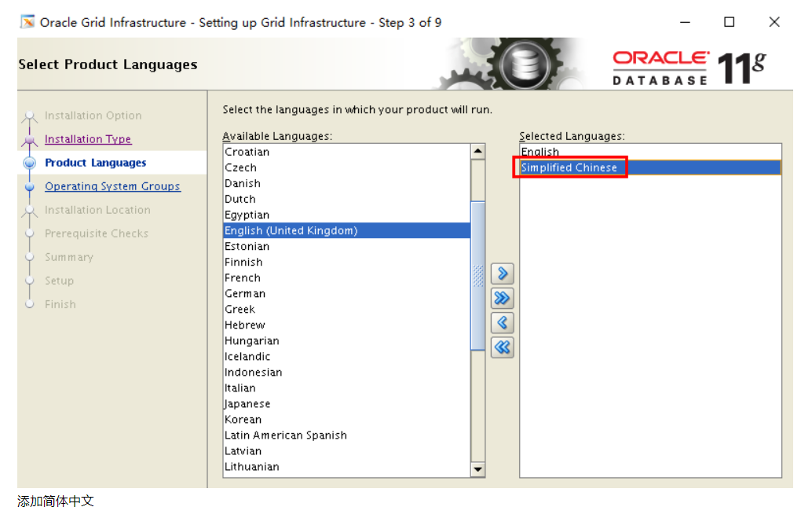Select Hungarian in Available Languages
The height and width of the screenshot is (518, 812).
(346, 340)
